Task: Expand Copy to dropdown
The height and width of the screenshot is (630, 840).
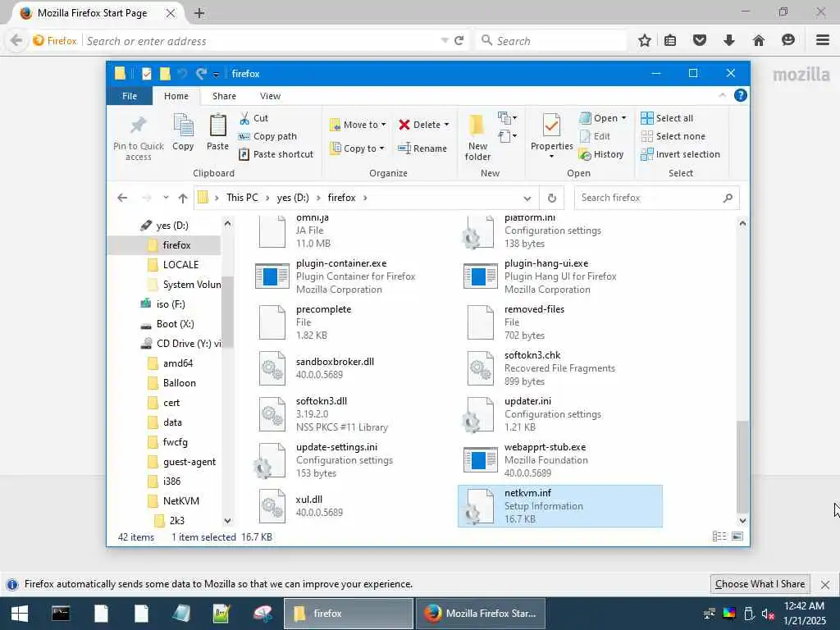Action: coord(382,148)
